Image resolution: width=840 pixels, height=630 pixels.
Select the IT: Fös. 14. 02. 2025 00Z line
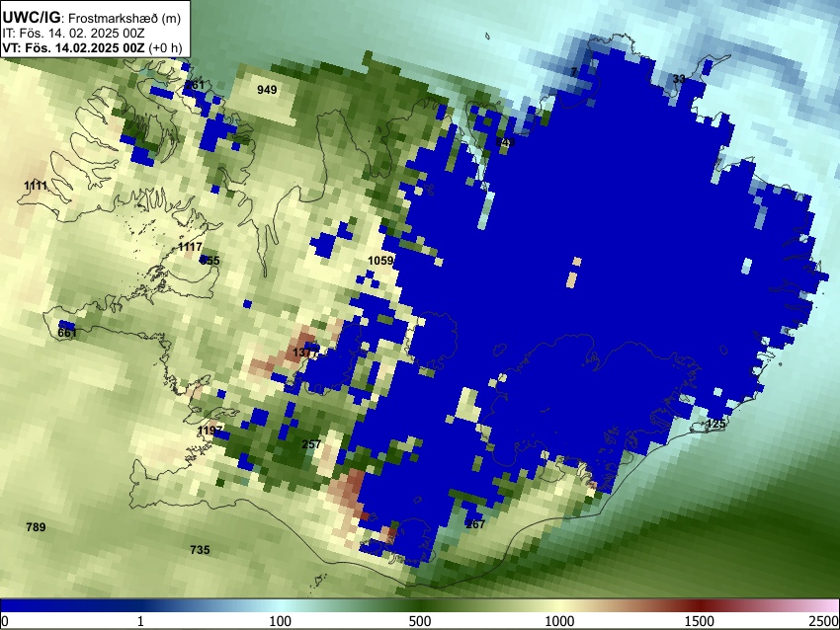(x=73, y=34)
